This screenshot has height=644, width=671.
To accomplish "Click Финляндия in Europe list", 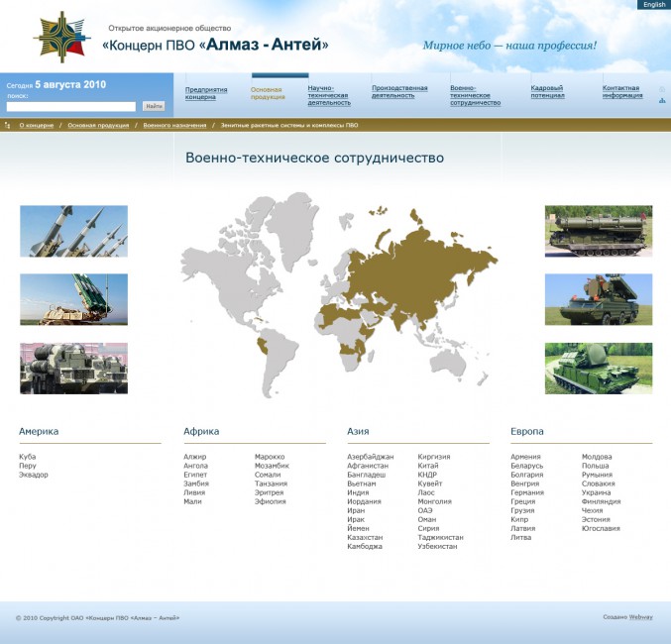I will (x=601, y=501).
